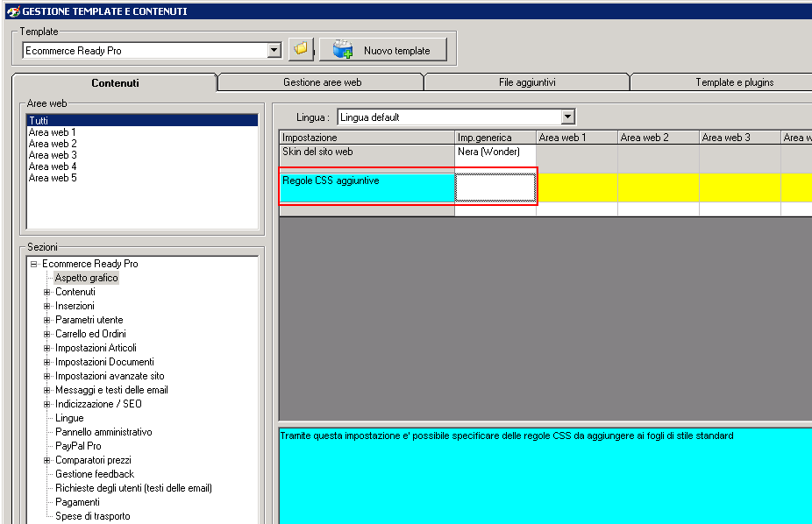
Task: Select Spese di trasporto tree item
Action: (93, 516)
